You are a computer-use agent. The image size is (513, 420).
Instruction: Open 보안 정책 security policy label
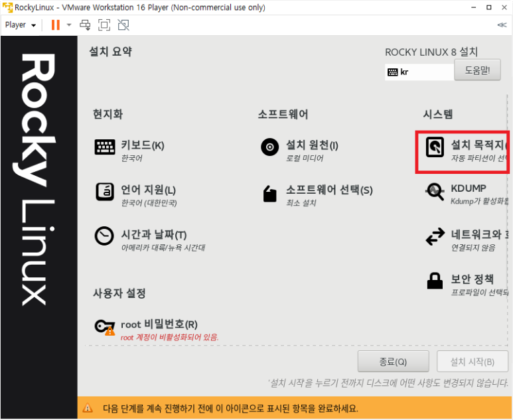click(472, 279)
